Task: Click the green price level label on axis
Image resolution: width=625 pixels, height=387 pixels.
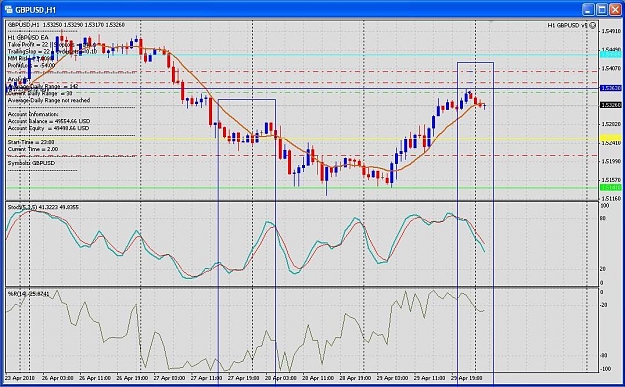Action: click(x=611, y=187)
